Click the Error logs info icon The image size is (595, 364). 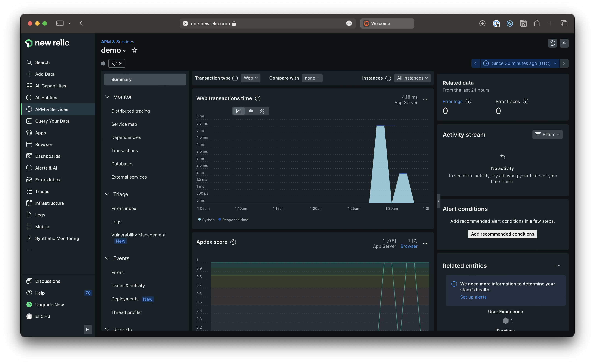pos(468,101)
